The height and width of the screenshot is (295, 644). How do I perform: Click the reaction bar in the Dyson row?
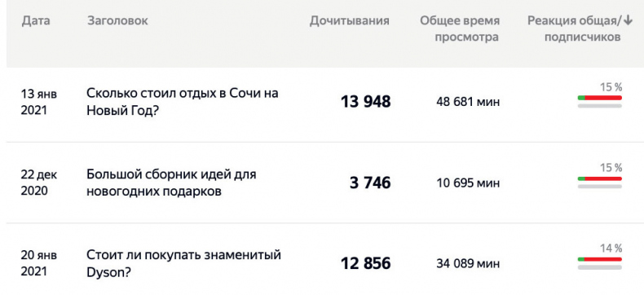point(600,259)
